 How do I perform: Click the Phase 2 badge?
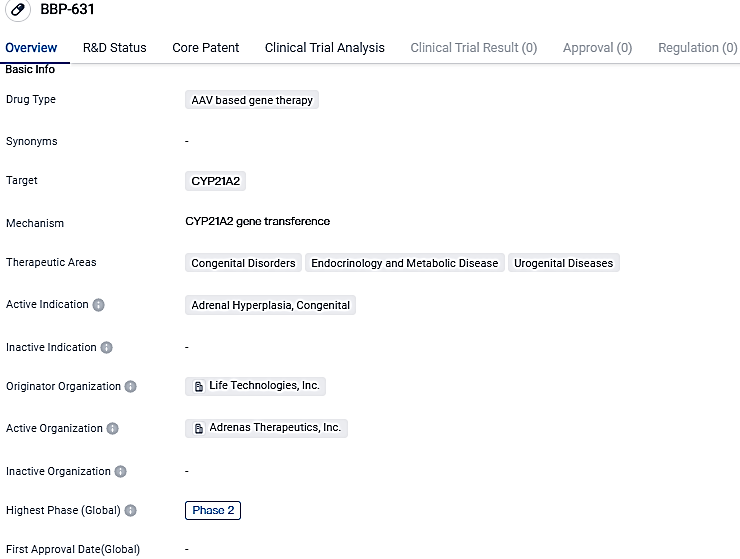pyautogui.click(x=213, y=510)
